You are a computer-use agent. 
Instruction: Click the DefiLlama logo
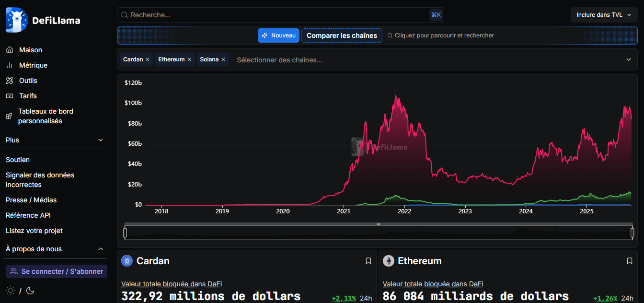[x=17, y=20]
